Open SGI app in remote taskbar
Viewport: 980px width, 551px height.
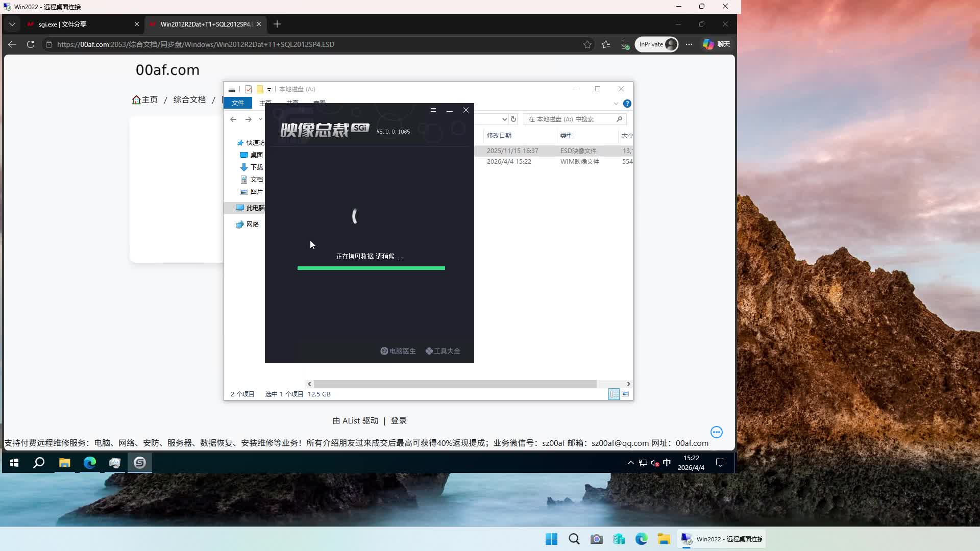coord(140,463)
